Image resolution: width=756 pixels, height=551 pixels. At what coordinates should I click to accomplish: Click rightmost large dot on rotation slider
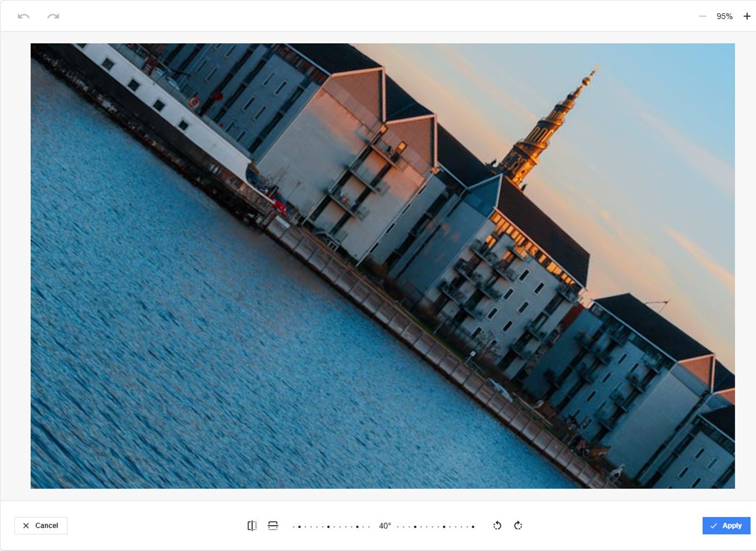(x=473, y=527)
